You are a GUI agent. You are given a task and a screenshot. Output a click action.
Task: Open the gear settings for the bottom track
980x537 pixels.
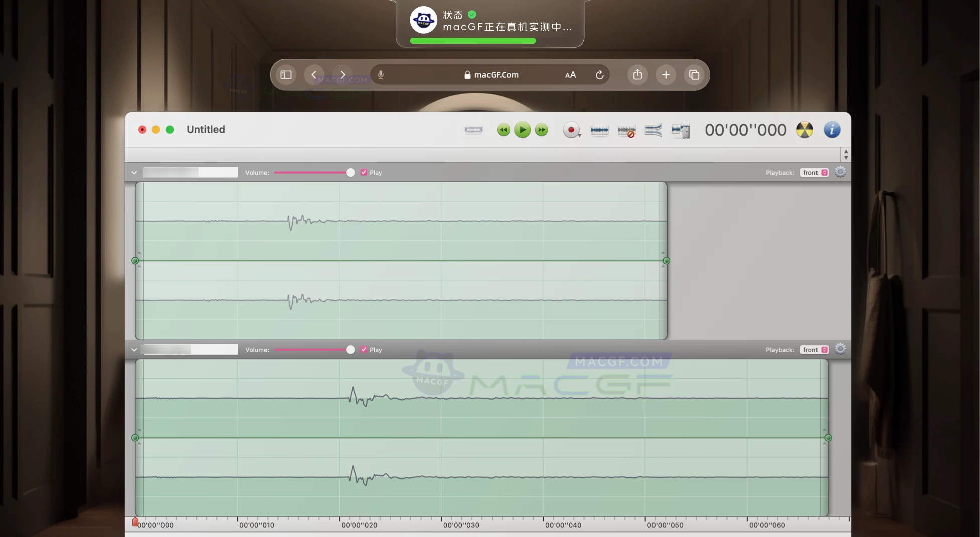[x=840, y=349]
